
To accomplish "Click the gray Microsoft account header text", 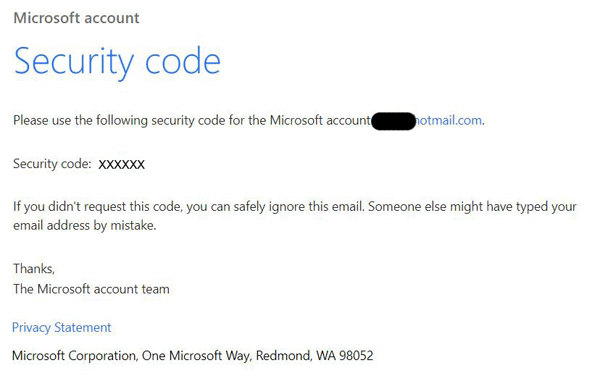I will pos(77,18).
